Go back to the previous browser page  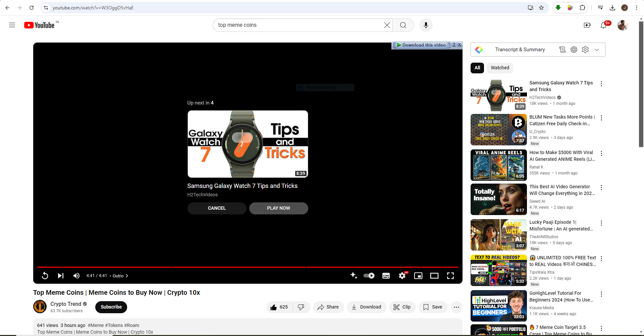(7, 8)
